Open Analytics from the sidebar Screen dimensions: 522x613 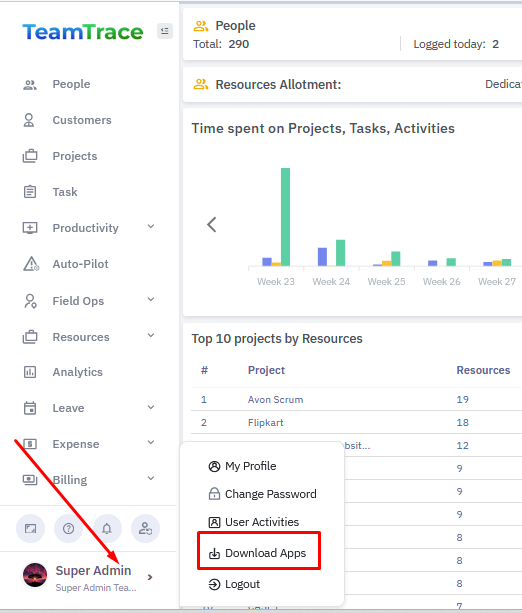tap(77, 372)
